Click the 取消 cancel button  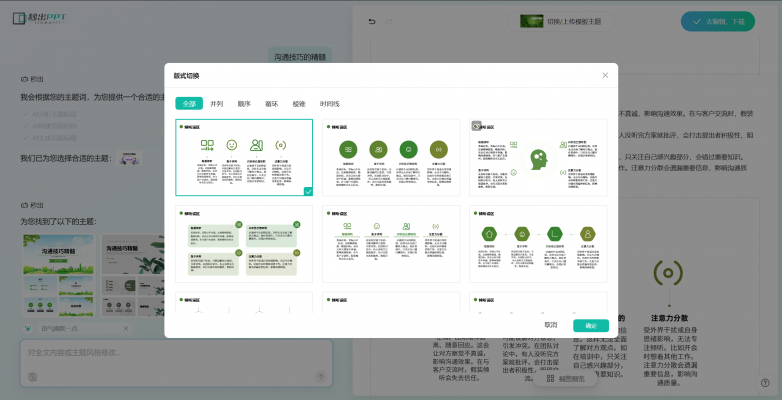tap(551, 325)
